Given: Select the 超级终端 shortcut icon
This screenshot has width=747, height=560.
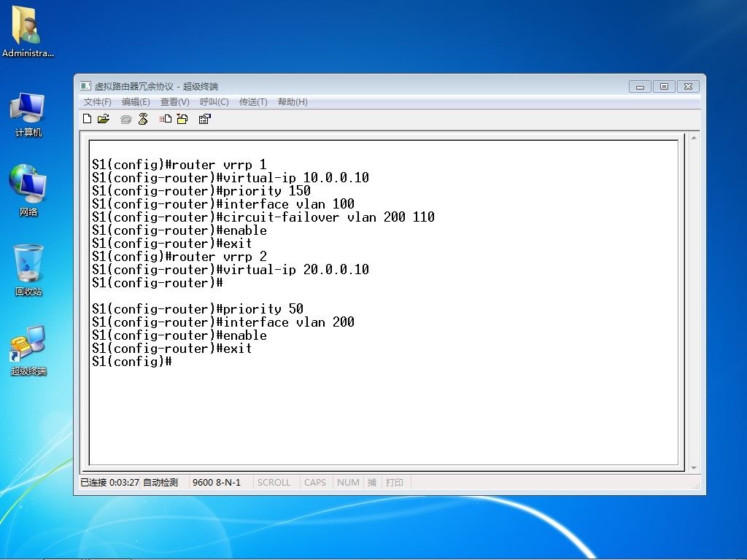Looking at the screenshot, I should pos(28,351).
